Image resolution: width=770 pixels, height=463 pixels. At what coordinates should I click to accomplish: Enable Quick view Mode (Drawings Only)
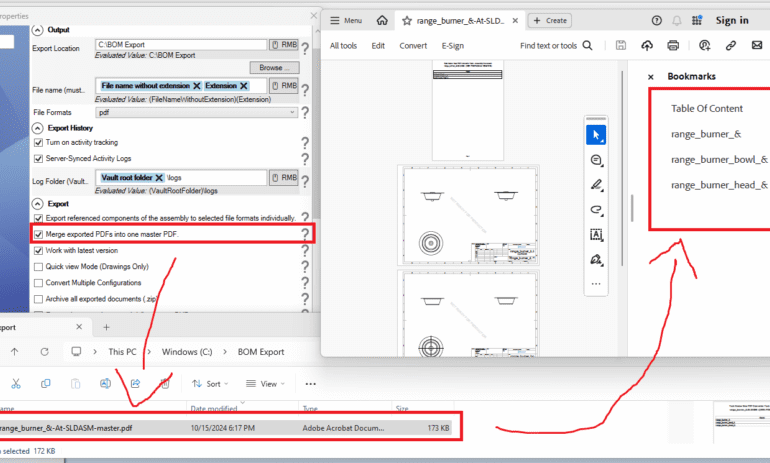tap(38, 267)
